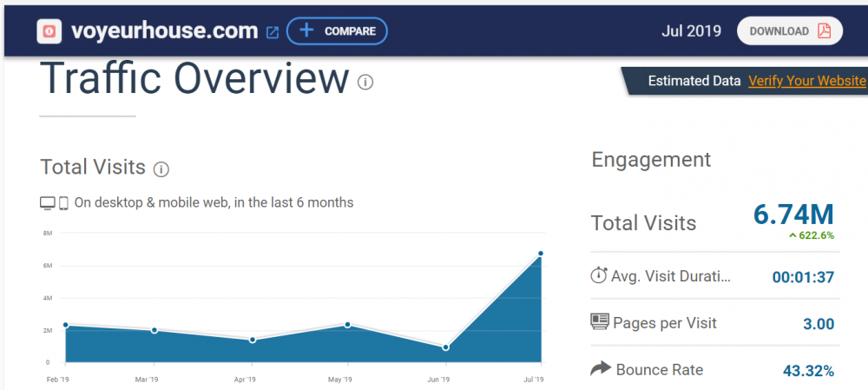Click the Avg. Visit Duration clock icon
The height and width of the screenshot is (390, 868).
pyautogui.click(x=599, y=276)
